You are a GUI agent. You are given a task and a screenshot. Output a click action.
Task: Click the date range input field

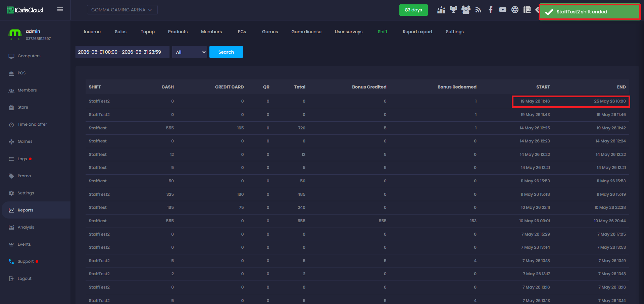(122, 52)
